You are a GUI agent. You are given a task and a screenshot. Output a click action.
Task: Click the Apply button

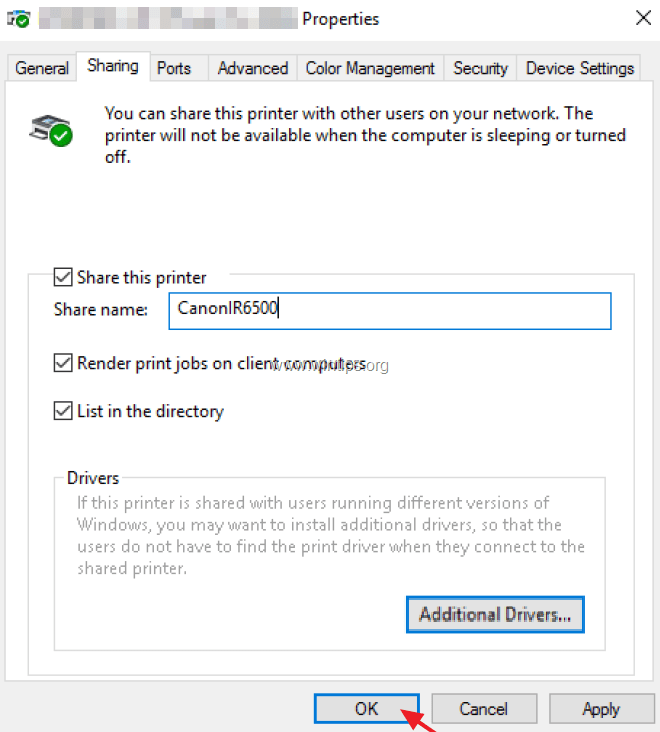pyautogui.click(x=601, y=709)
